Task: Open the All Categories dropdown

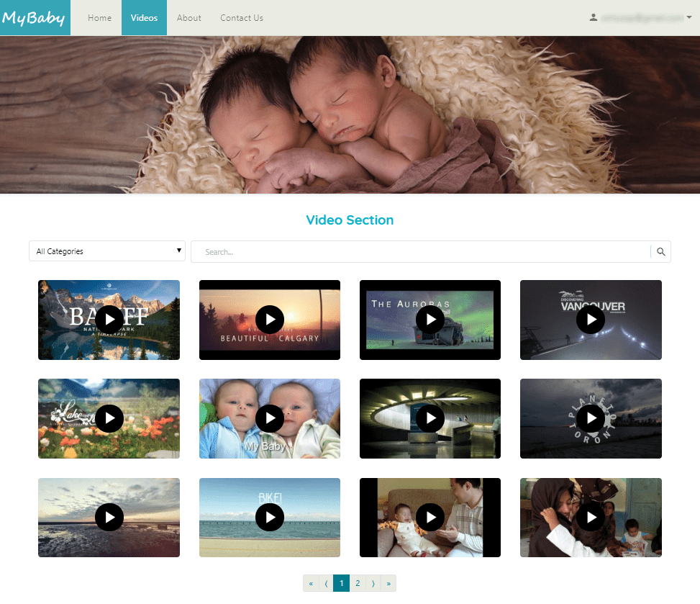Action: click(x=107, y=251)
